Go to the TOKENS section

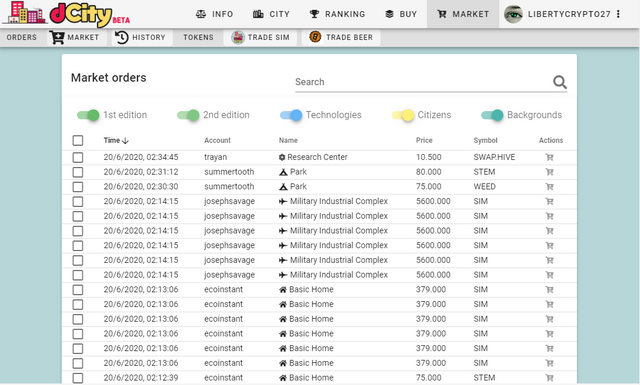pos(198,37)
